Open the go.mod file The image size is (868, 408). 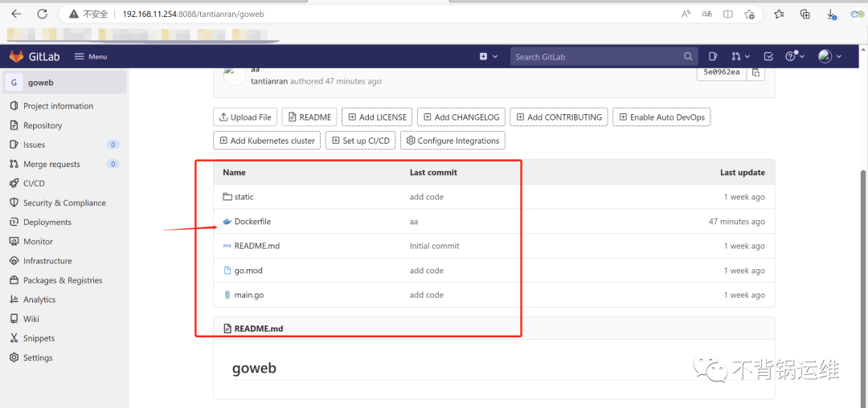pyautogui.click(x=248, y=271)
